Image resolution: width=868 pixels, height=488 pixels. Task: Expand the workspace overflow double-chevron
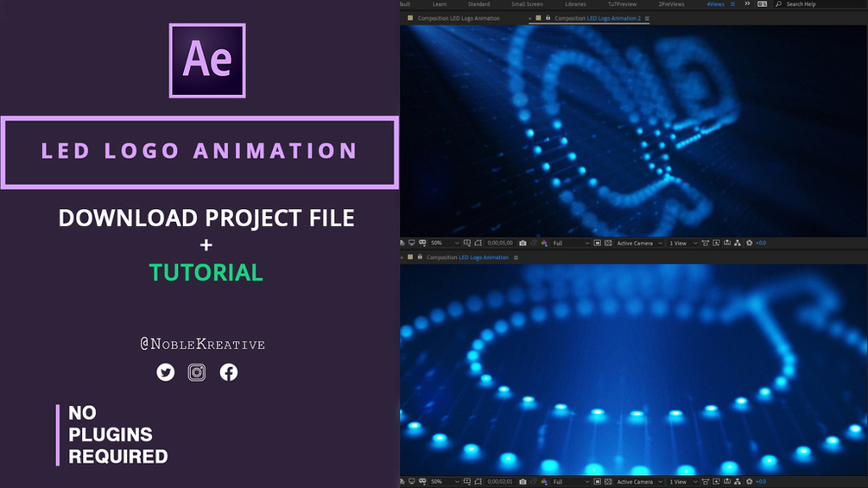coord(747,3)
